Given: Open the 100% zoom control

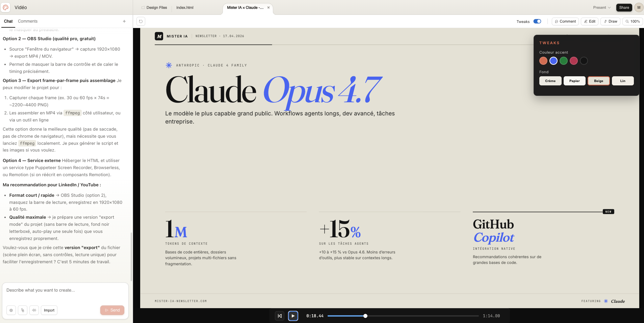Looking at the screenshot, I should [633, 21].
